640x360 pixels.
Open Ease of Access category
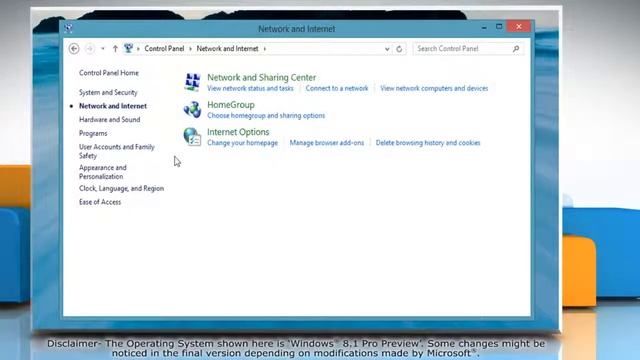click(100, 202)
